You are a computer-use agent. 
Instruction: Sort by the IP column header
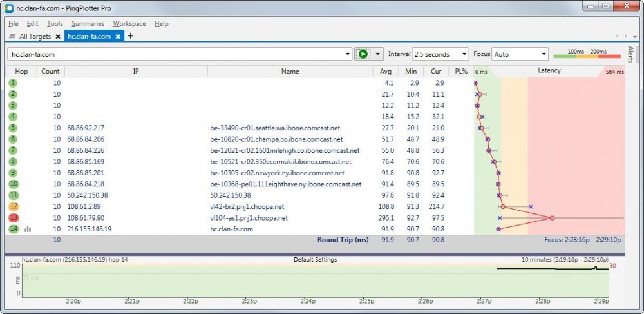point(136,71)
